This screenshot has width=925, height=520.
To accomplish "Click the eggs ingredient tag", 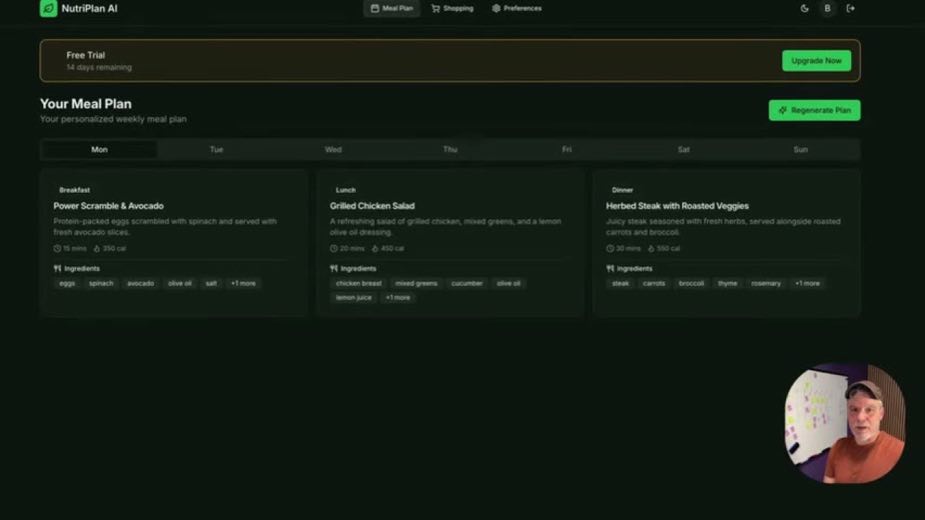I will tap(67, 283).
